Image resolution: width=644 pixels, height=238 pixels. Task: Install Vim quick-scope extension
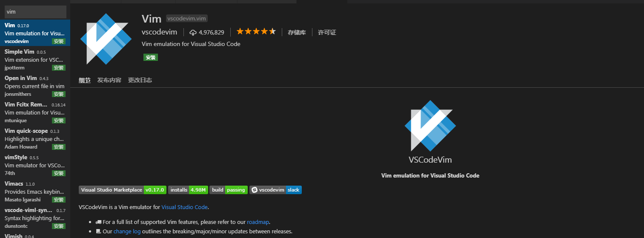[59, 147]
